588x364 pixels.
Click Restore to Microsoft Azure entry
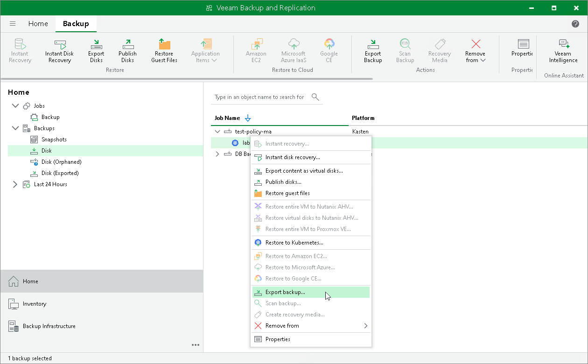(311, 267)
